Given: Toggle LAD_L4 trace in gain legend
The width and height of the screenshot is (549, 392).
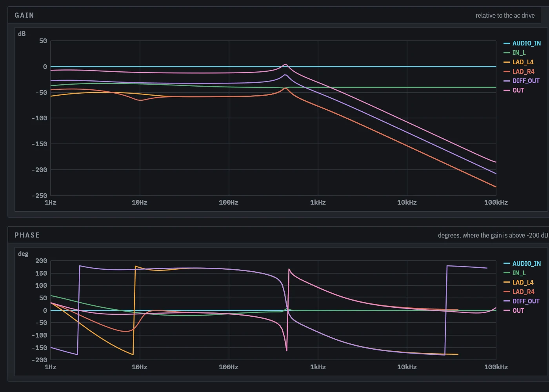Looking at the screenshot, I should tap(518, 62).
